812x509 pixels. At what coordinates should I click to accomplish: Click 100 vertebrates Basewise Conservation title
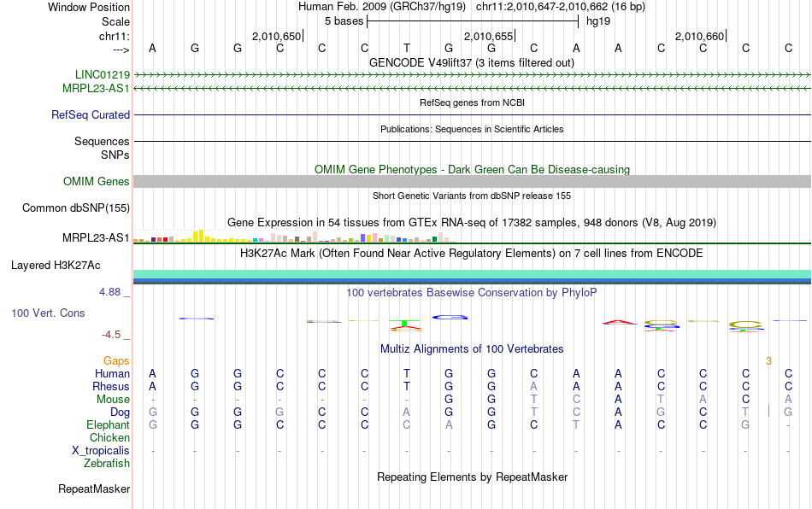point(472,292)
